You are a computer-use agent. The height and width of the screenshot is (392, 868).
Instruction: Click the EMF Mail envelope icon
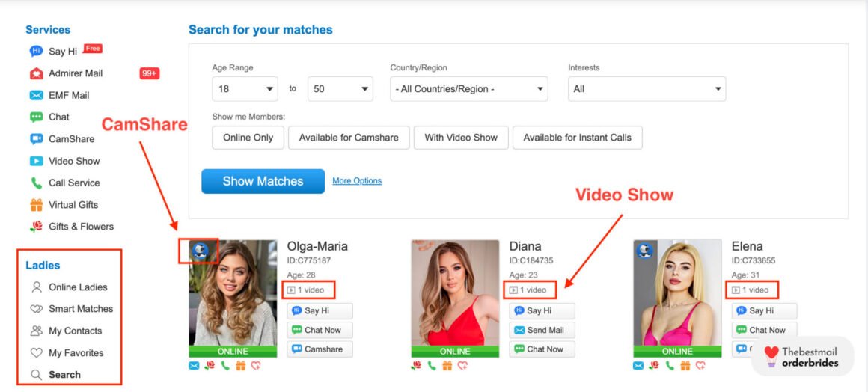tap(36, 95)
